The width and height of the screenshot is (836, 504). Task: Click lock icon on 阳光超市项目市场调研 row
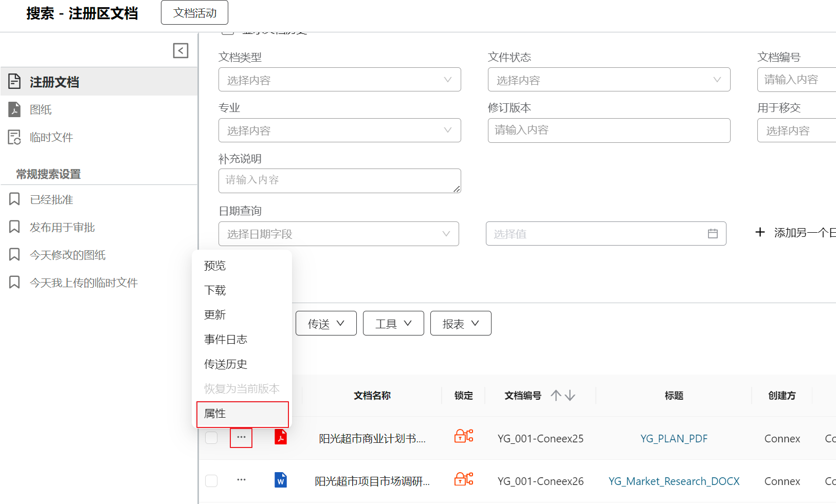coord(463,480)
